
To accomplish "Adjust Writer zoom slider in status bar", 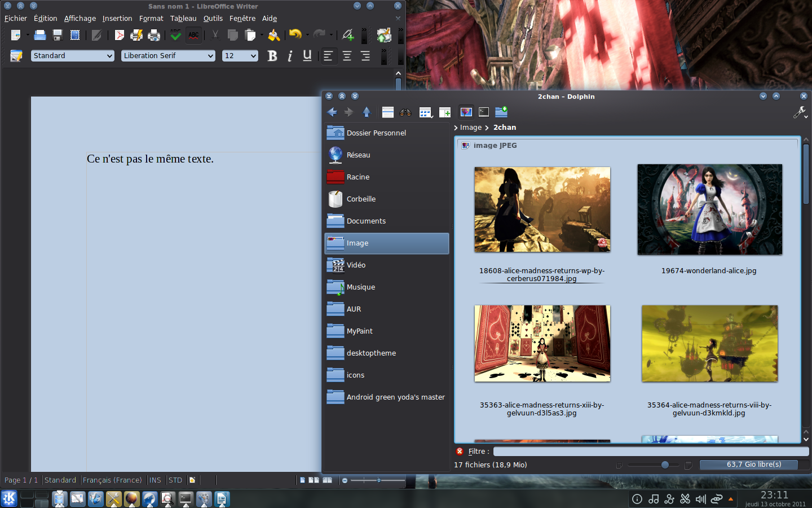I will click(378, 480).
